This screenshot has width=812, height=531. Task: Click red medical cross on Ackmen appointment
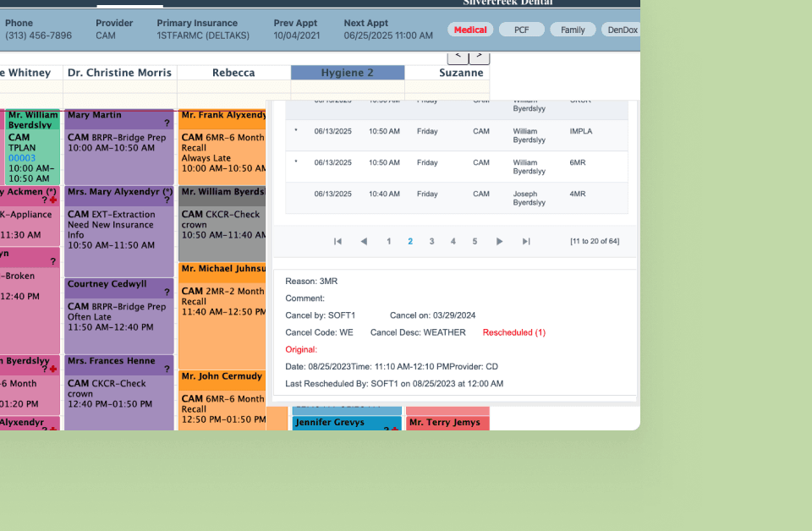coord(53,200)
